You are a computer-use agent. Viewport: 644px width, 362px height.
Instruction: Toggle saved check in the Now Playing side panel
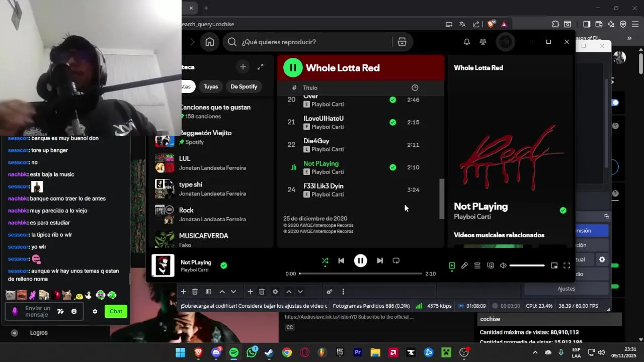click(x=563, y=210)
